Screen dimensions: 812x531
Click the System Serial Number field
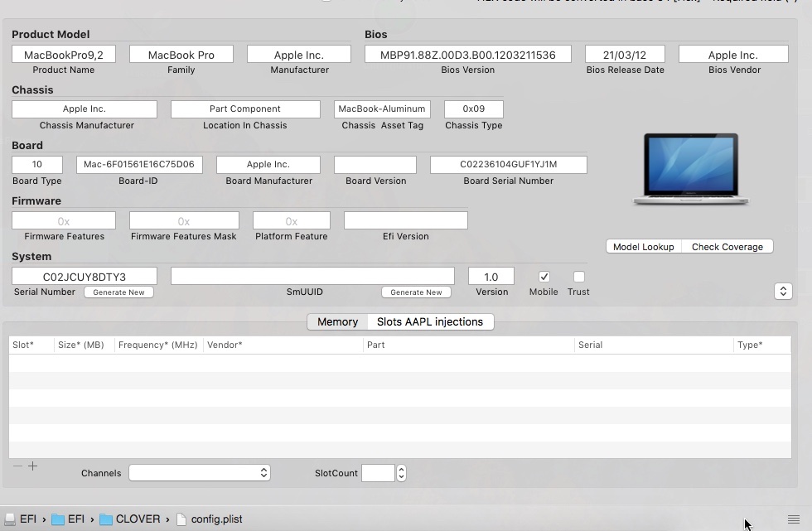click(x=85, y=276)
